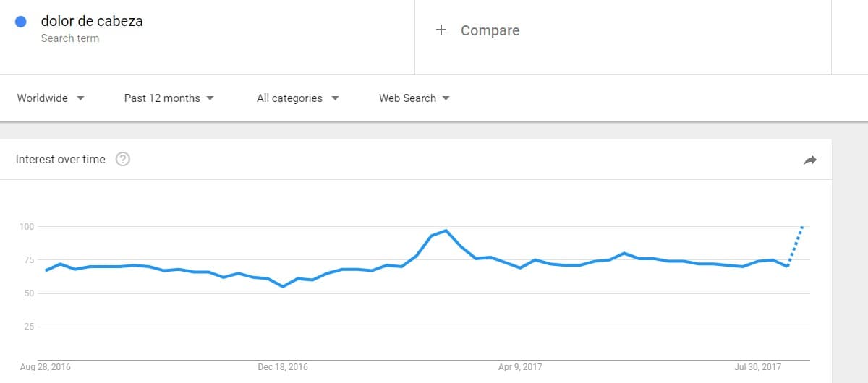868x383 pixels.
Task: Click the blue dot beside dolor de cabeza
Action: tap(21, 22)
